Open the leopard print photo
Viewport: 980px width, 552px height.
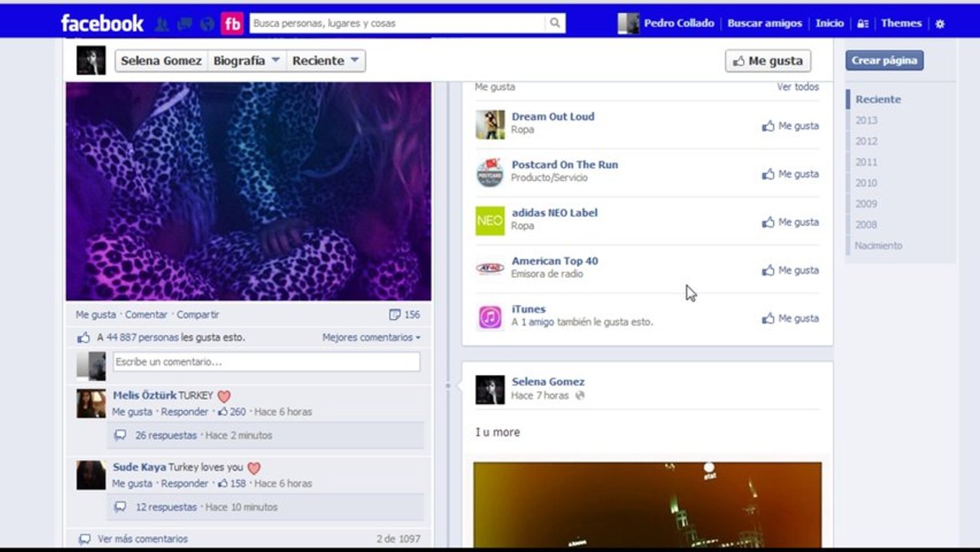[x=248, y=192]
